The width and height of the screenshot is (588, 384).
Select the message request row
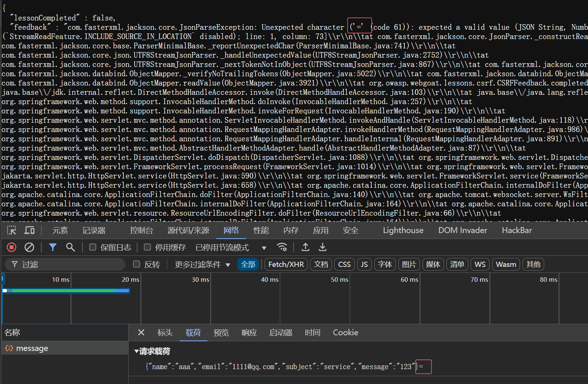(x=65, y=348)
